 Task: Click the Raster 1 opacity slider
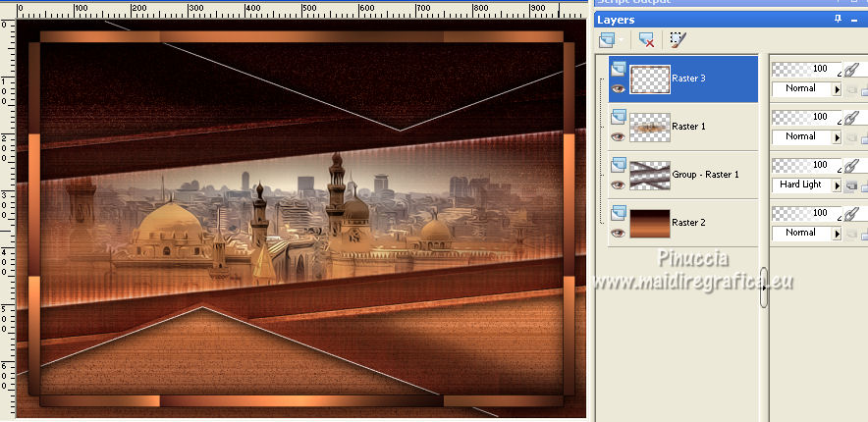pyautogui.click(x=806, y=117)
